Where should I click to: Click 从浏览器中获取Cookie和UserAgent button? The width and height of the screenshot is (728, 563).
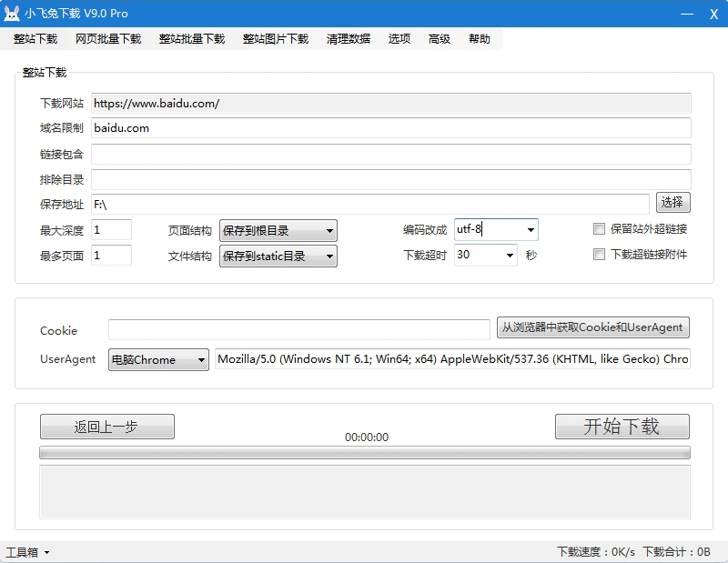[592, 327]
